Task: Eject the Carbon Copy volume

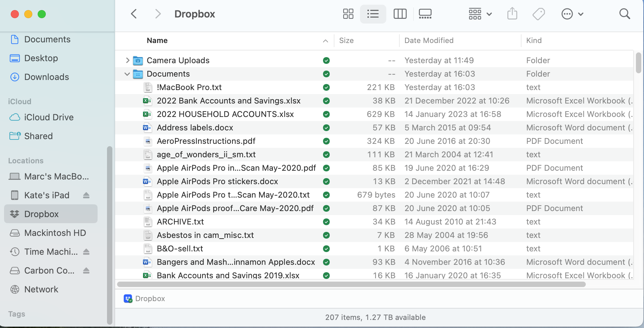Action: (x=86, y=271)
